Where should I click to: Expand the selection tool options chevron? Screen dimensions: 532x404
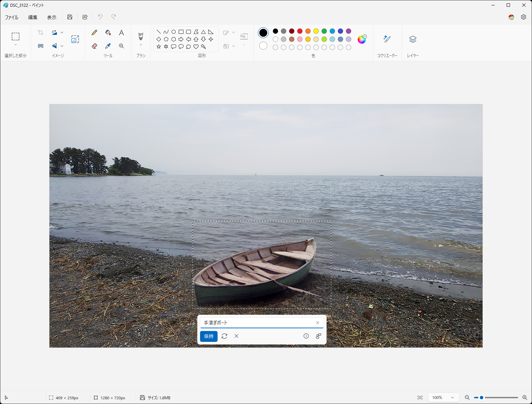point(16,45)
